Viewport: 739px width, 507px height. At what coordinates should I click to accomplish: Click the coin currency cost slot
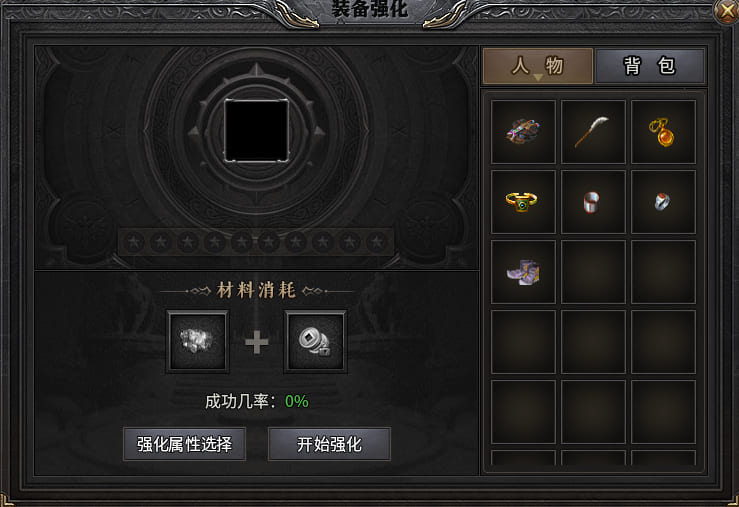point(315,342)
